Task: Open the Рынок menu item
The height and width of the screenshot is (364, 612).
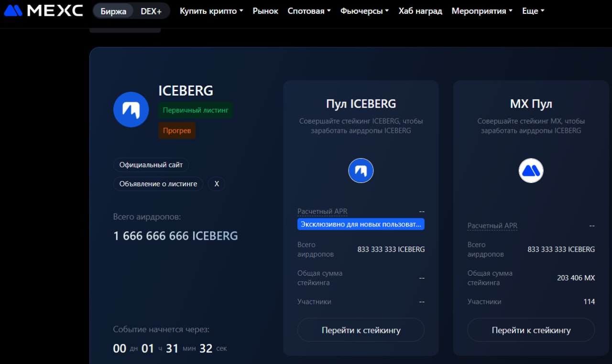Action: (265, 11)
